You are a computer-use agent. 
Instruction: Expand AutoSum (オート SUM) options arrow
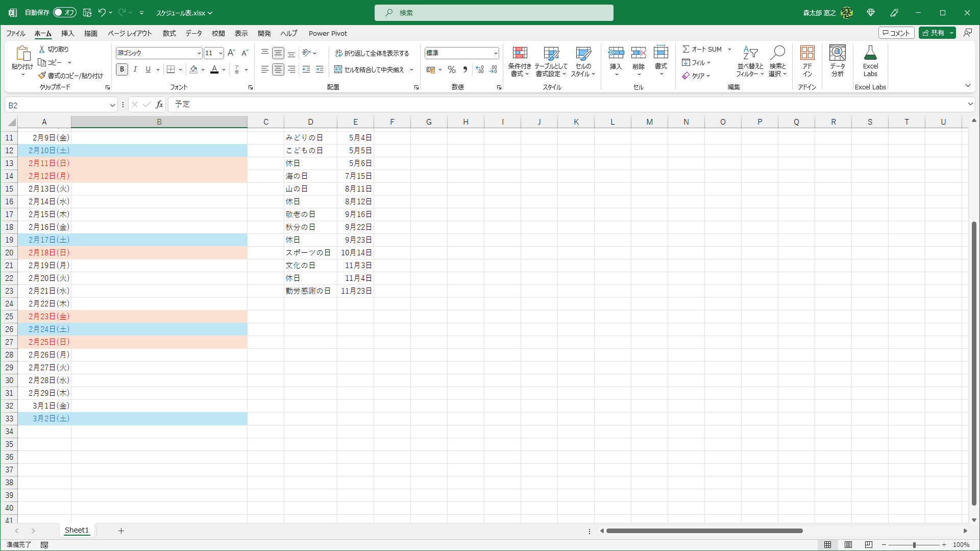(729, 50)
